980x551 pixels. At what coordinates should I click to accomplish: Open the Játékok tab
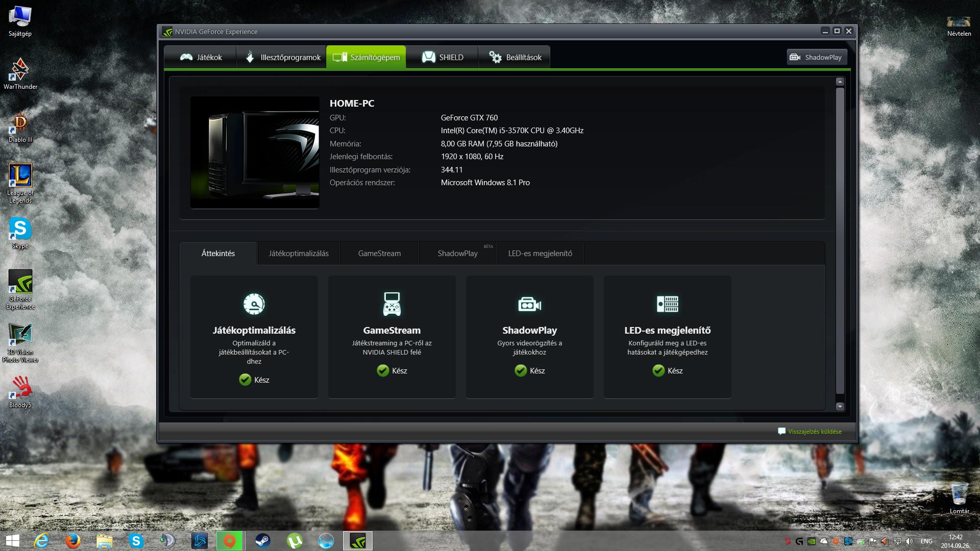point(201,57)
